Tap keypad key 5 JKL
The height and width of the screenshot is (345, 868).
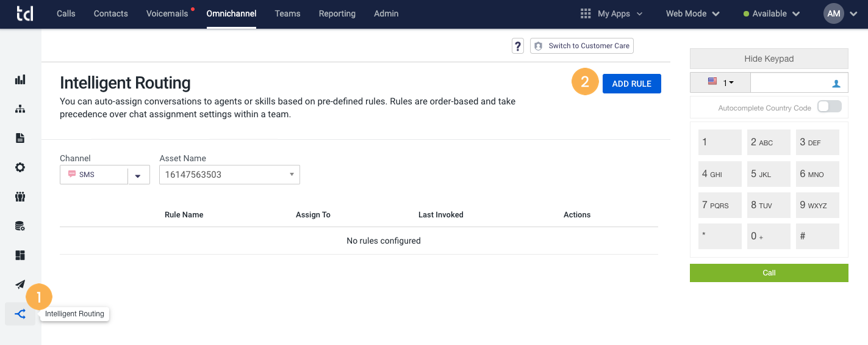coord(769,174)
